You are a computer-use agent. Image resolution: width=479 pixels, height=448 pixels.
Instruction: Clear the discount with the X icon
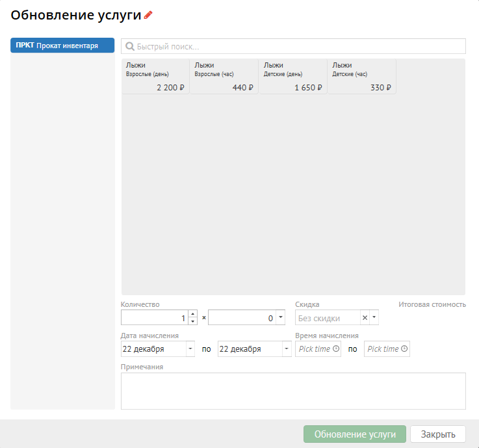tap(365, 317)
